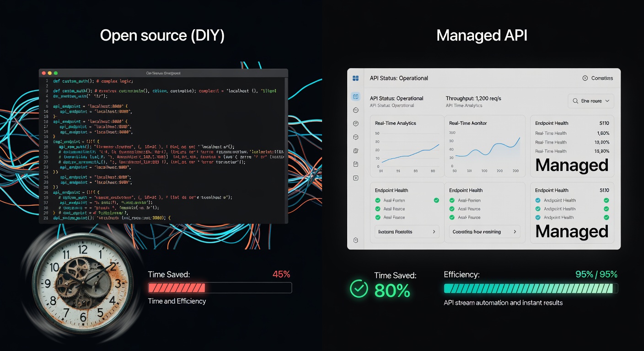Click the save disk icon in the sidebar
The width and height of the screenshot is (644, 351).
point(355,164)
